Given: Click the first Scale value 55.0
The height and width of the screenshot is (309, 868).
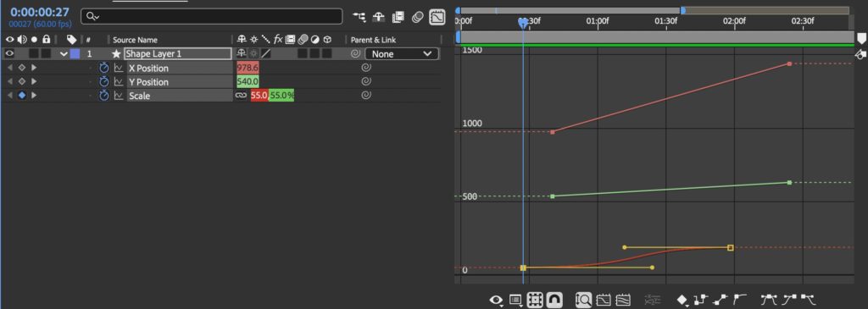Looking at the screenshot, I should [x=259, y=95].
